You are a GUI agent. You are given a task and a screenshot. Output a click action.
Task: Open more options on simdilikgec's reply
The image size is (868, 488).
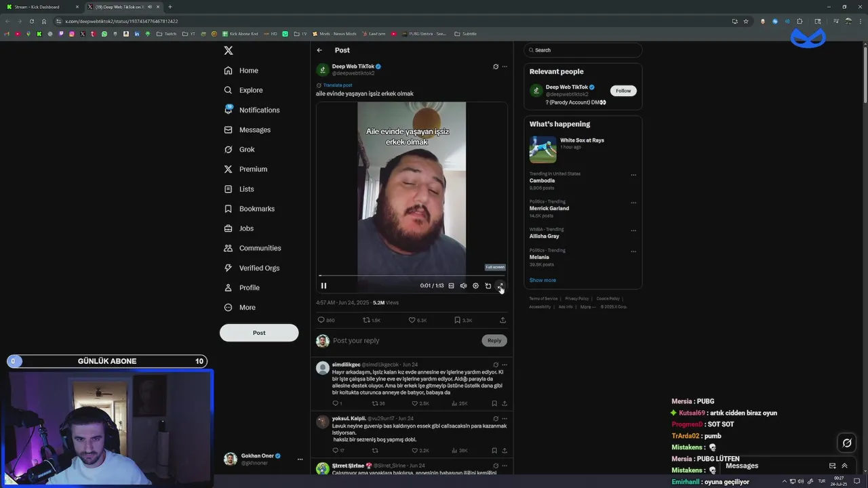pyautogui.click(x=505, y=365)
